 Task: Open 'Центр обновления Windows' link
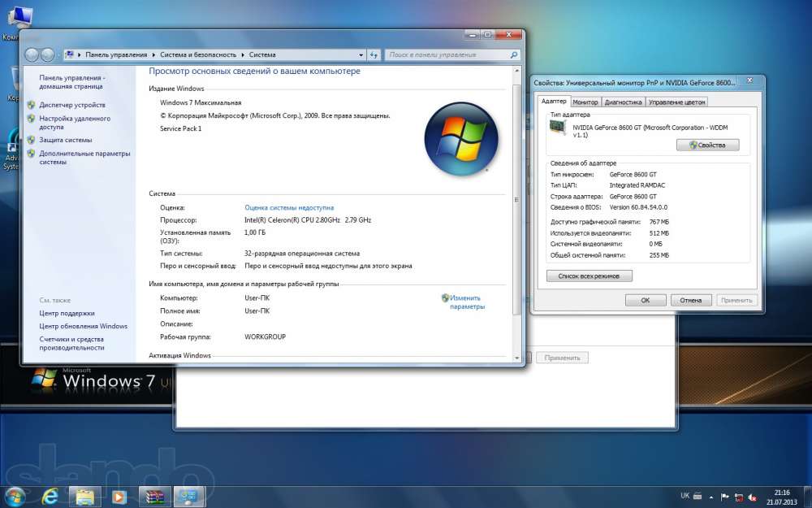[84, 326]
